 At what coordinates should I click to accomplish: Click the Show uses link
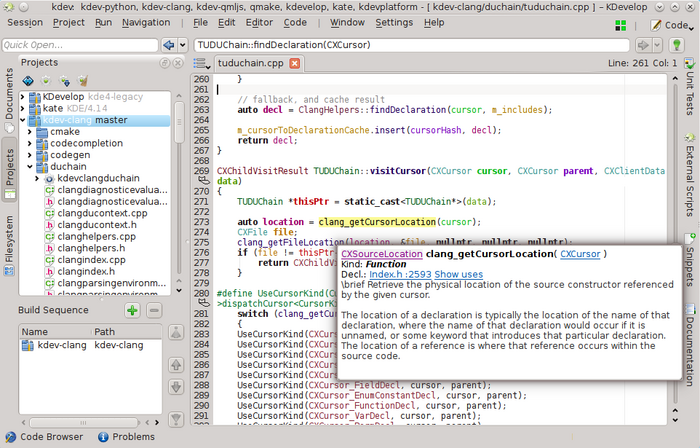[x=458, y=274]
